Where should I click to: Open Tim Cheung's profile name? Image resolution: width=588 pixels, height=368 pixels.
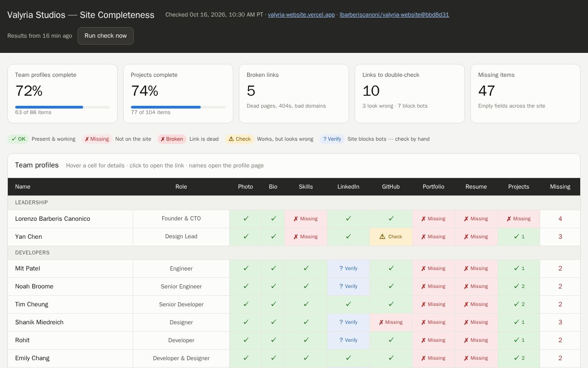tap(32, 305)
